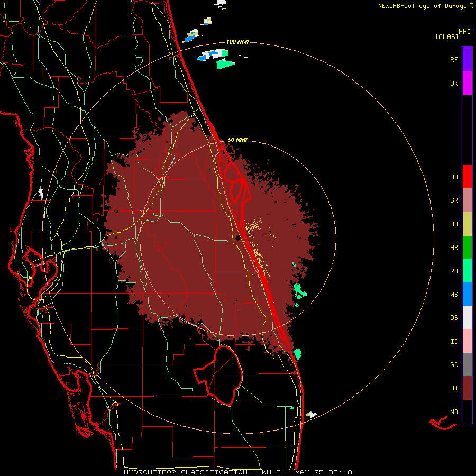
Task: Click the BD legend label
Action: [x=454, y=224]
